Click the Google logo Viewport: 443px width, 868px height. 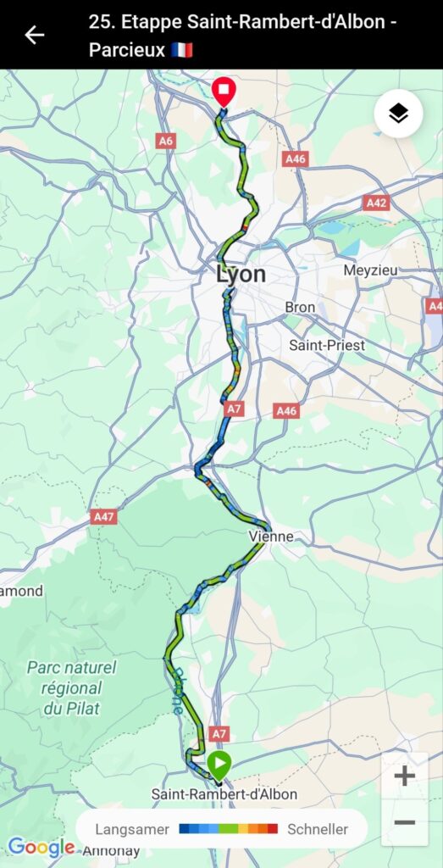42,848
